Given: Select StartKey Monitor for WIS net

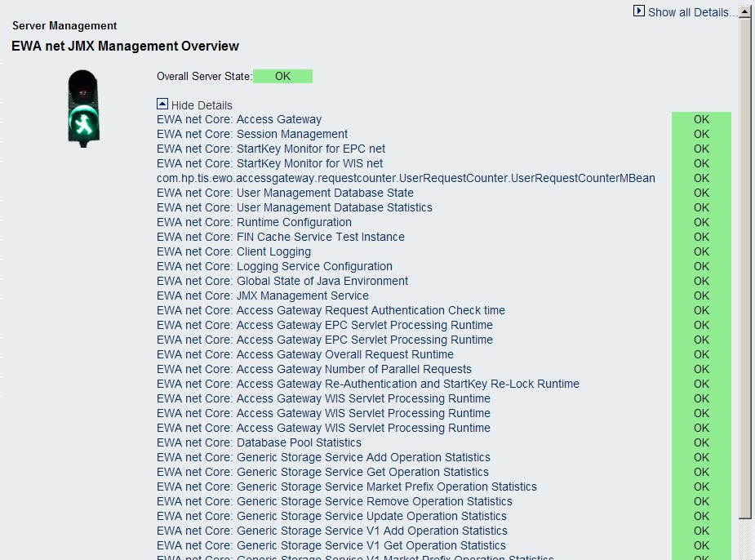Looking at the screenshot, I should coord(269,163).
